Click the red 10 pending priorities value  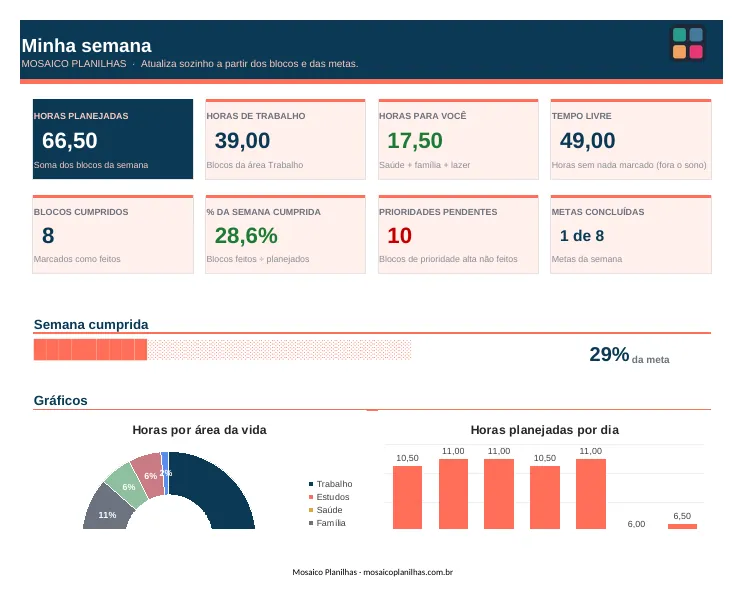pyautogui.click(x=399, y=236)
